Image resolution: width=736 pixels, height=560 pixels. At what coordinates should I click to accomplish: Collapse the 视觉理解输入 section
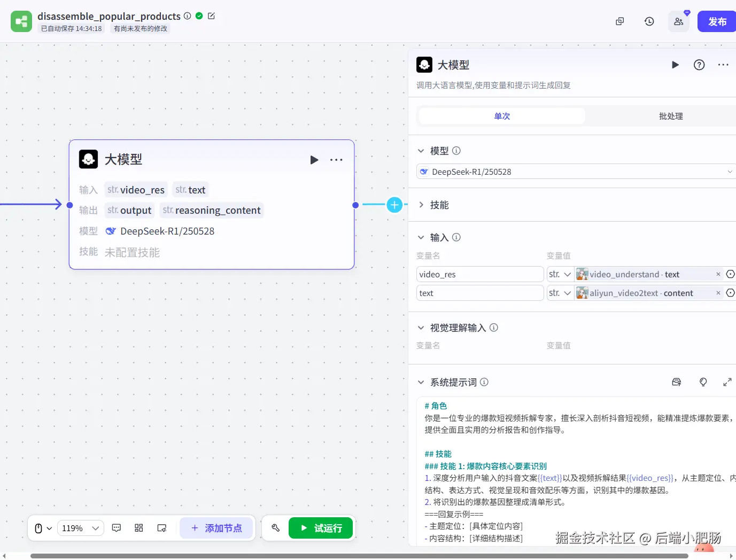pos(421,328)
